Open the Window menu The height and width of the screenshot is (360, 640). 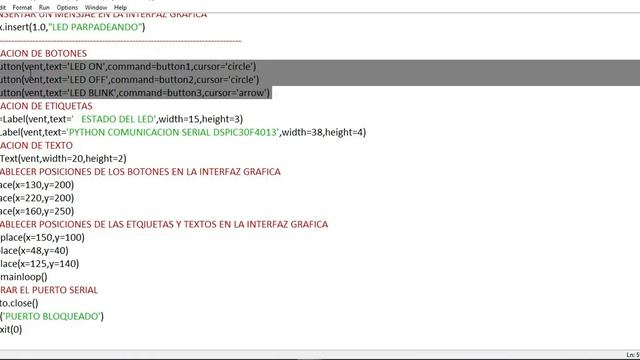(96, 7)
